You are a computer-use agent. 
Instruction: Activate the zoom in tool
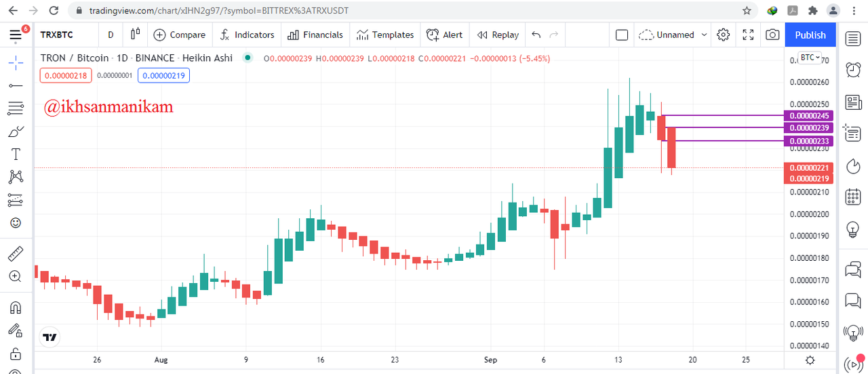pyautogui.click(x=16, y=276)
